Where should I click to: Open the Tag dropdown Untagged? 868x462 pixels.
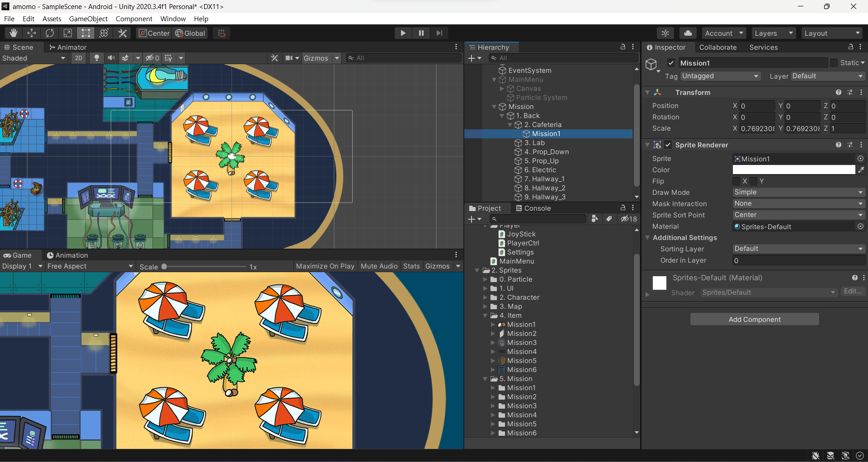(x=721, y=76)
